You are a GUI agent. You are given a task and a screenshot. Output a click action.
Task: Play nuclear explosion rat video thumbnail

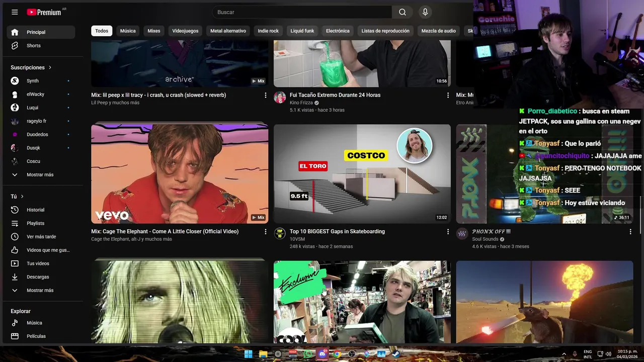(545, 302)
